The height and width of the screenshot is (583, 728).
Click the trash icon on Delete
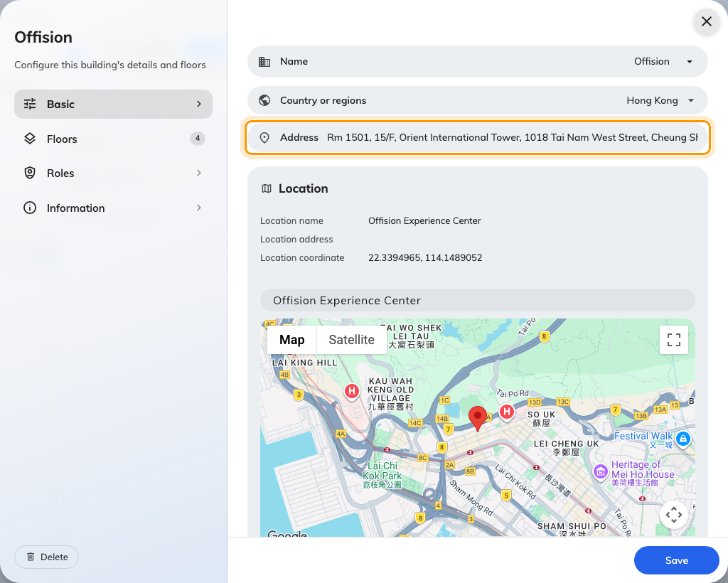(x=31, y=557)
